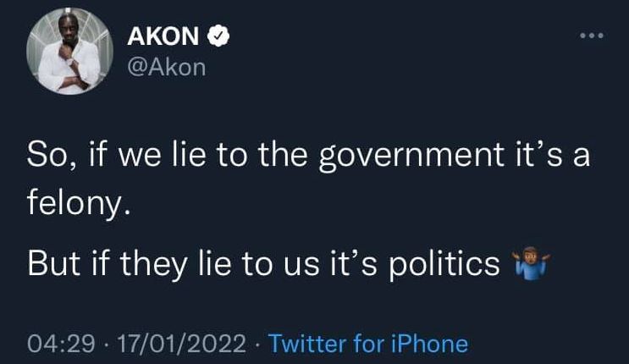Screen dimensions: 629x364
Task: Open the Twitter for iPhone source link
Action: click(367, 344)
